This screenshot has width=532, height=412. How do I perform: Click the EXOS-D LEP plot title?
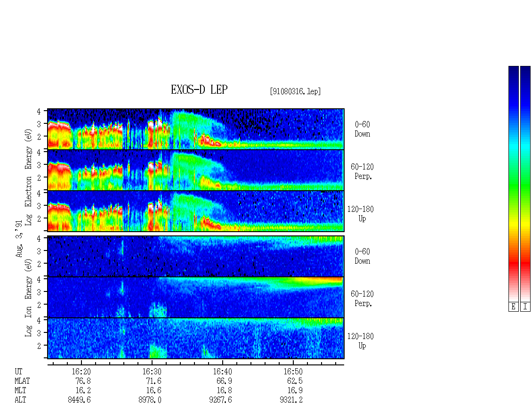click(x=199, y=89)
